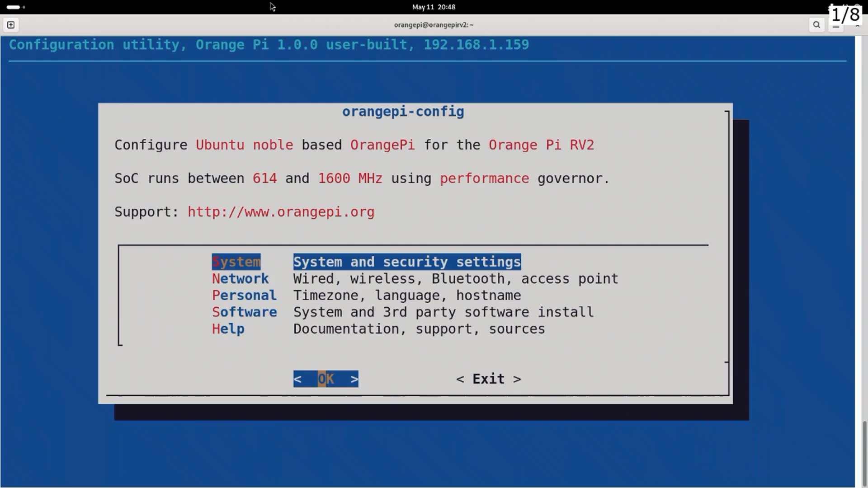868x488 pixels.
Task: Click the 'Orange Pi RV2' board name
Action: coord(541,145)
